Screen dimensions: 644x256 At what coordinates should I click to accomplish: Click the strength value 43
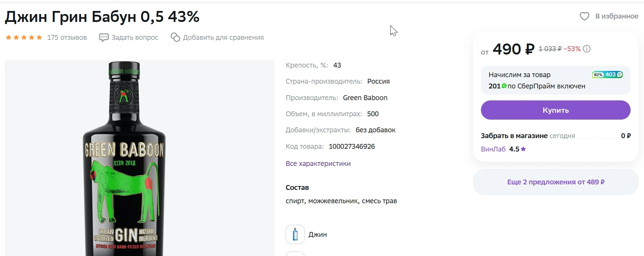pos(337,65)
